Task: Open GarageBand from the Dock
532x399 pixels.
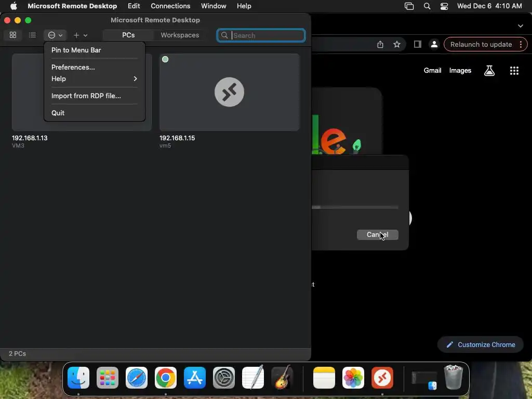Action: click(282, 378)
